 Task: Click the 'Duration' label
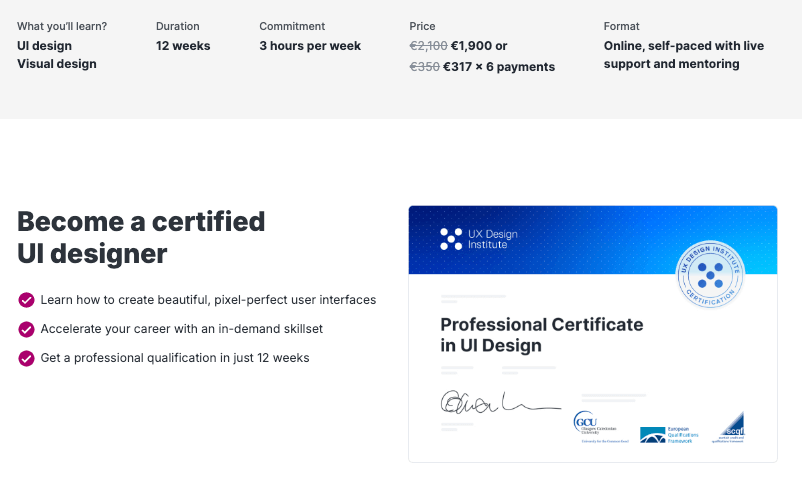tap(177, 26)
